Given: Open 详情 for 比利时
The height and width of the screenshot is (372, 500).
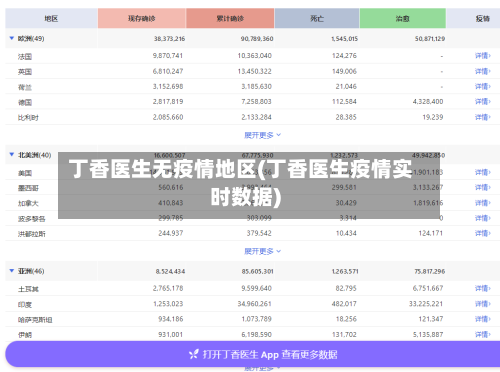Looking at the screenshot, I should (483, 117).
